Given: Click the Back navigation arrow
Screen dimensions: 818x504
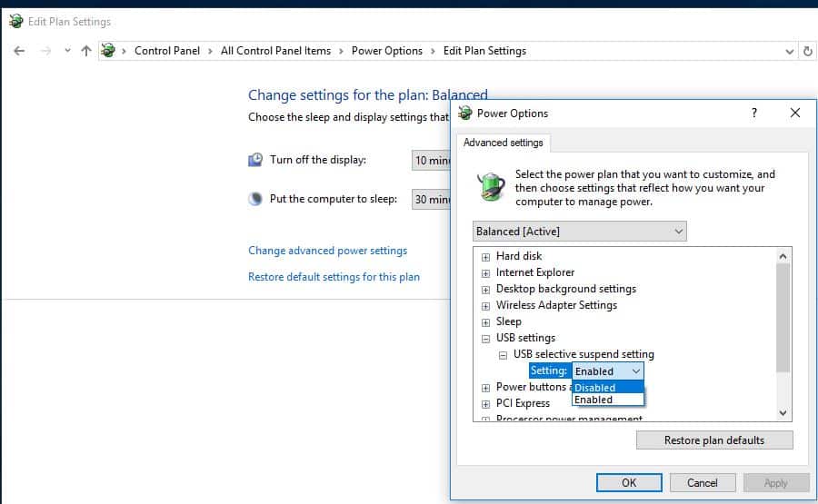Looking at the screenshot, I should point(19,51).
